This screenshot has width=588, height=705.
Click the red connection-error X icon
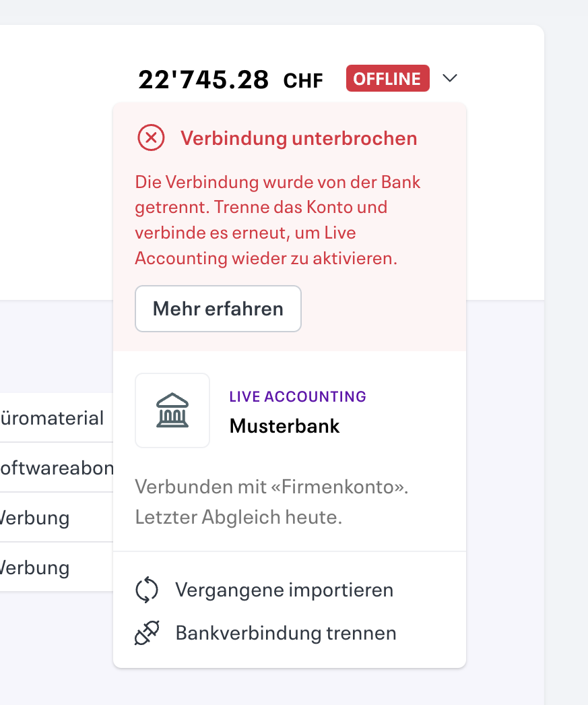pyautogui.click(x=151, y=138)
